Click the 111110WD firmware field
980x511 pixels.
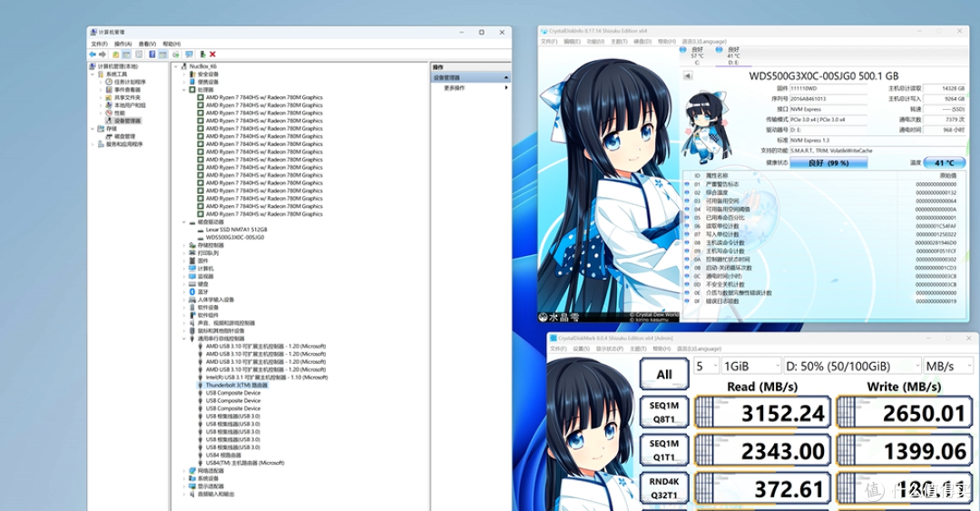(x=828, y=88)
